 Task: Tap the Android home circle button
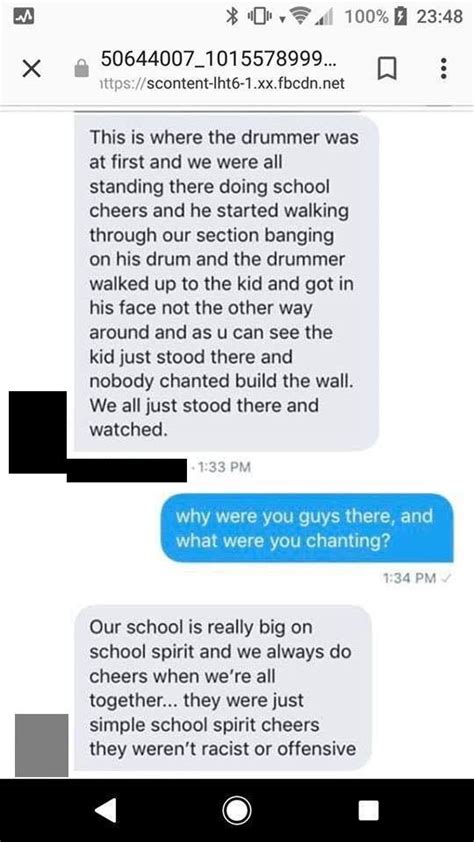click(237, 810)
